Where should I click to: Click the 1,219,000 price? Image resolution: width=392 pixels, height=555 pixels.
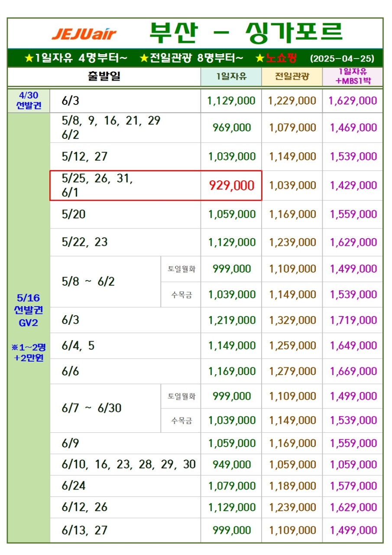point(232,320)
